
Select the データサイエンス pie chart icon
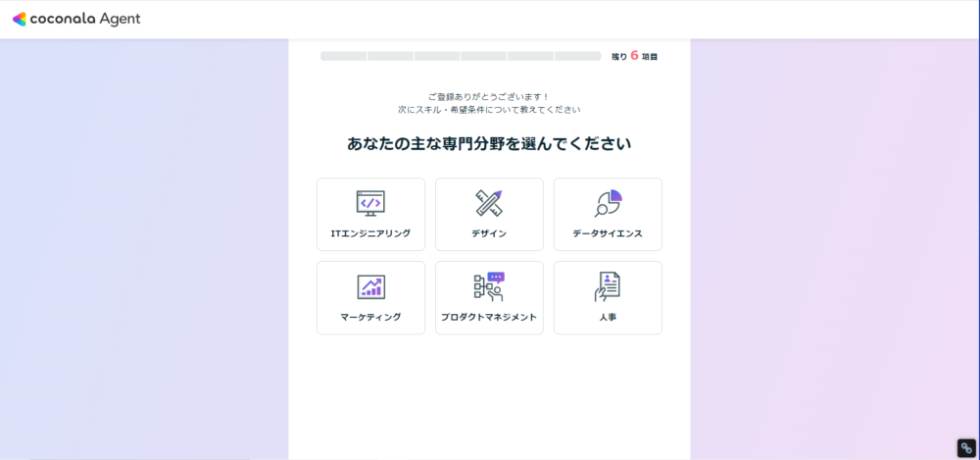point(609,203)
